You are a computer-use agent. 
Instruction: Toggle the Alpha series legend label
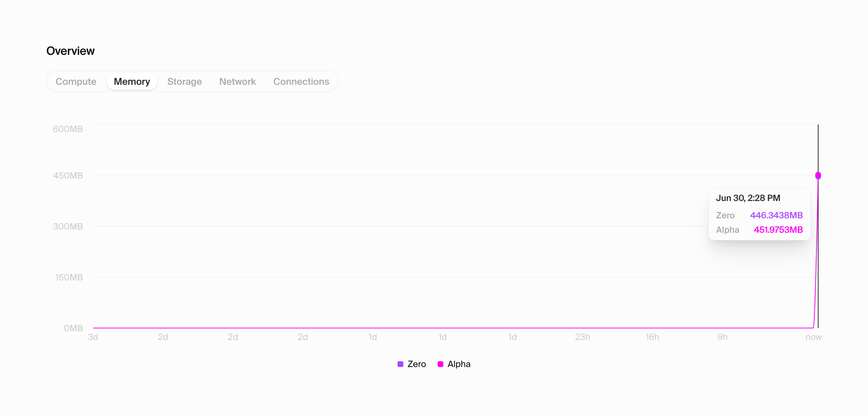pos(459,364)
